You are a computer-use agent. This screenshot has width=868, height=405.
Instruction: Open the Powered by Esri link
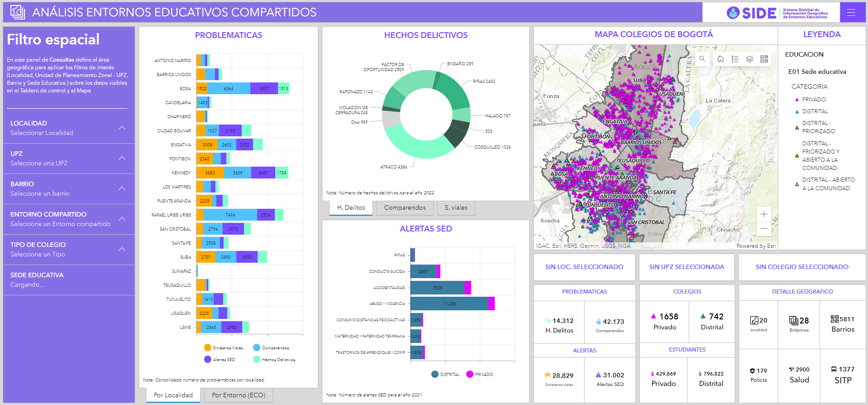click(x=756, y=246)
